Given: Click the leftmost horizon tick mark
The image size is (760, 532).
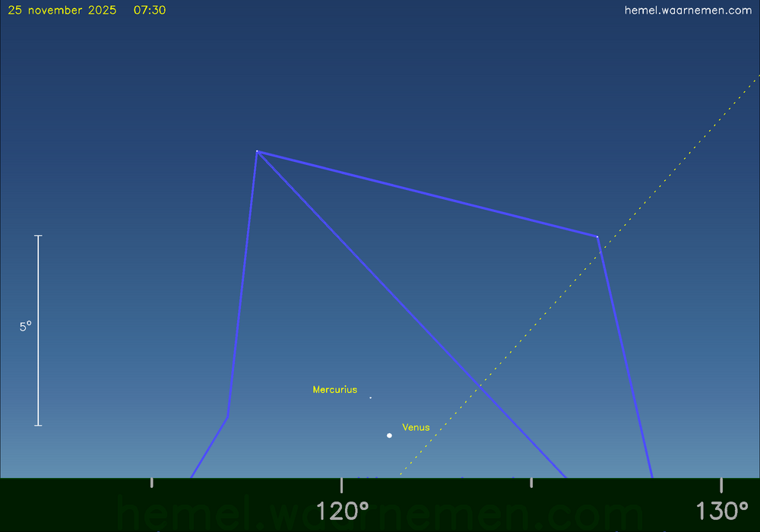Looking at the screenshot, I should pyautogui.click(x=152, y=483).
